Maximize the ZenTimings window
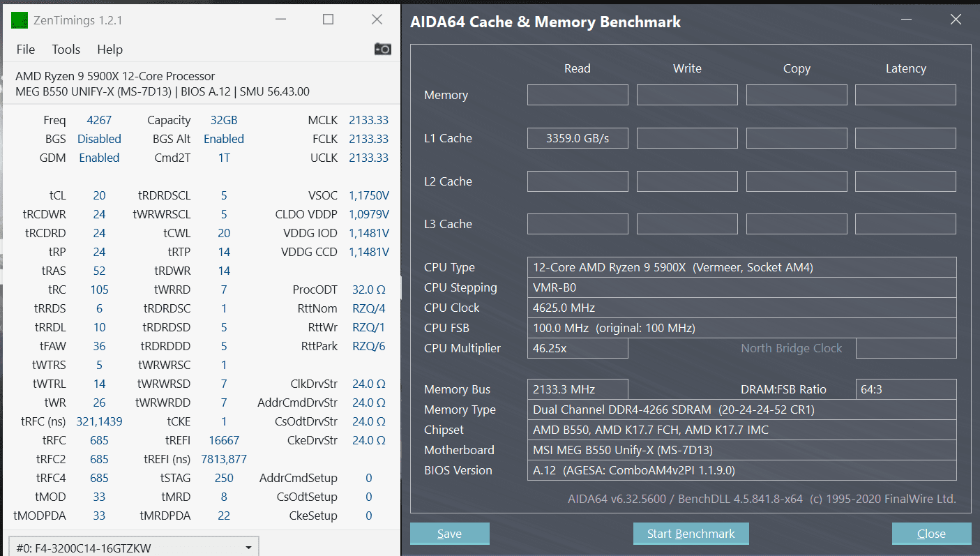 tap(328, 20)
